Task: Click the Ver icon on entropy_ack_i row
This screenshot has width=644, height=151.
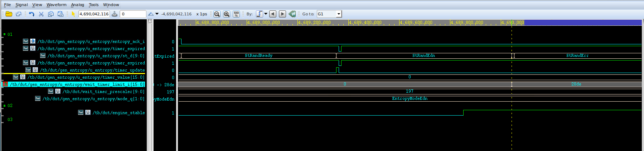Action: (25, 41)
